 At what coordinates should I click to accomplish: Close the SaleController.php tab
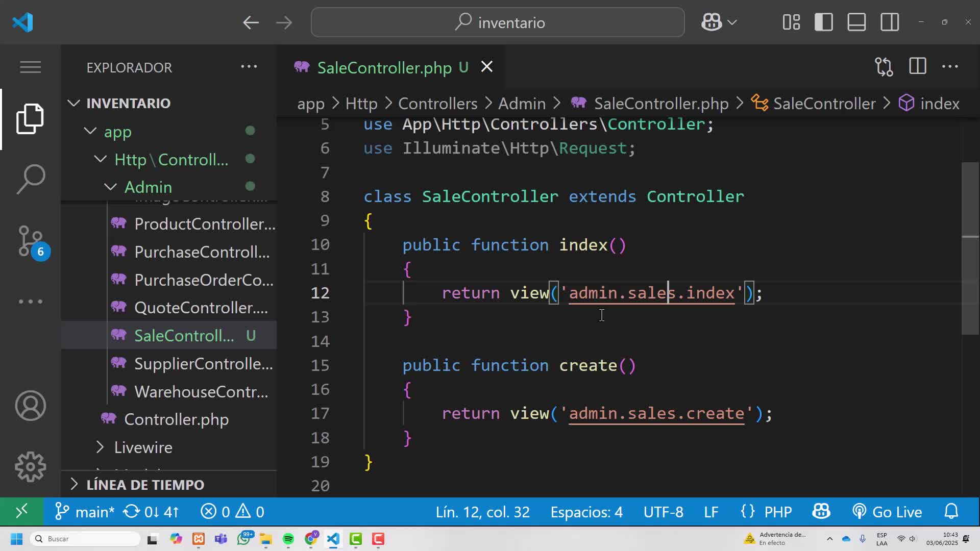[x=487, y=67]
